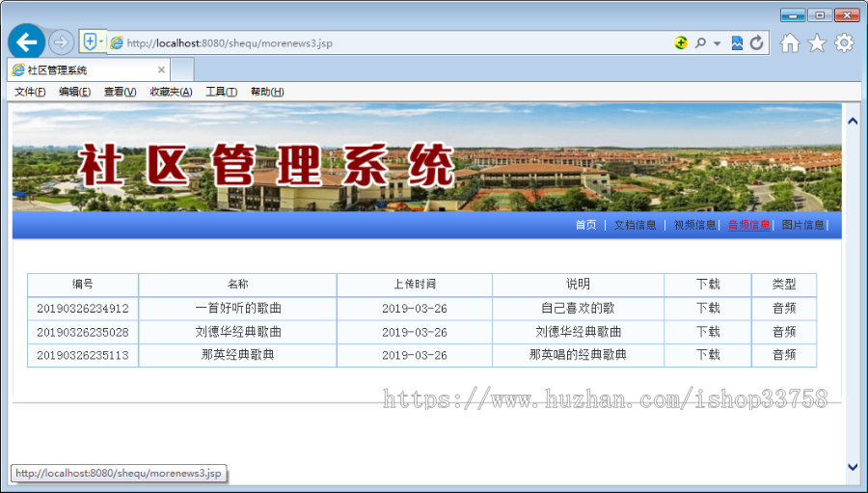The width and height of the screenshot is (868, 493).
Task: Open the tracking protection shield icon
Action: click(90, 41)
